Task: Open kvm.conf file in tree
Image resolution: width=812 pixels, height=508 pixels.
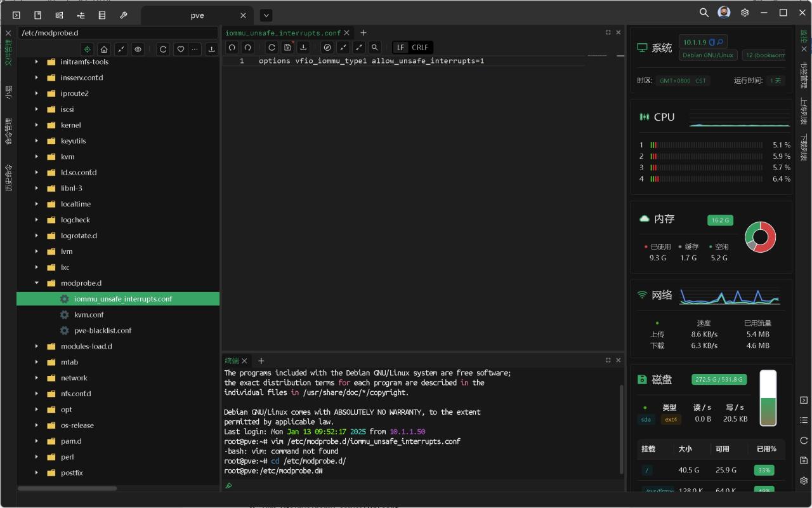Action: tap(89, 315)
